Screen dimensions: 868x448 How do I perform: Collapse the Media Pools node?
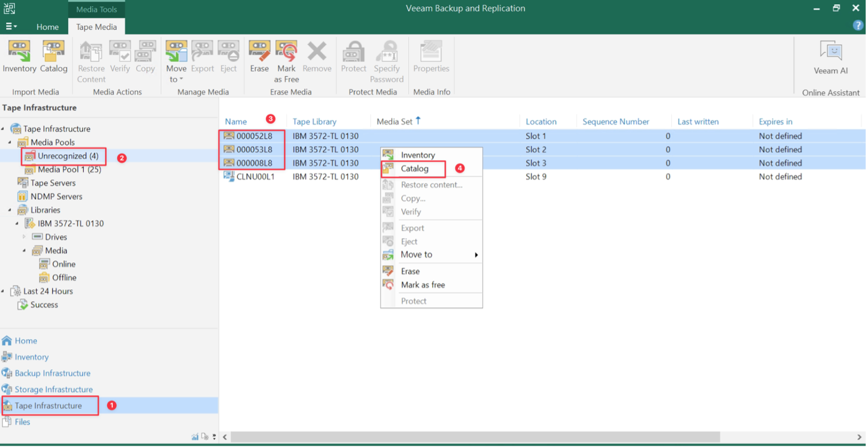point(10,143)
